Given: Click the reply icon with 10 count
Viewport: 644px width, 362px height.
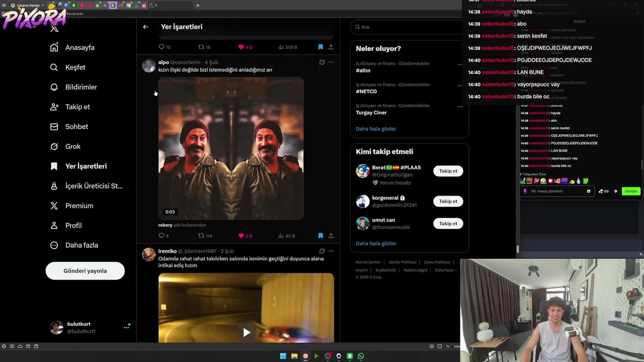Looking at the screenshot, I should coord(162,47).
